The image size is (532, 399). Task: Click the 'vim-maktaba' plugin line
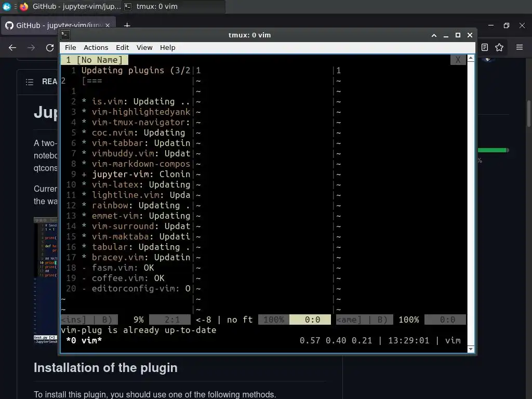[136, 236]
